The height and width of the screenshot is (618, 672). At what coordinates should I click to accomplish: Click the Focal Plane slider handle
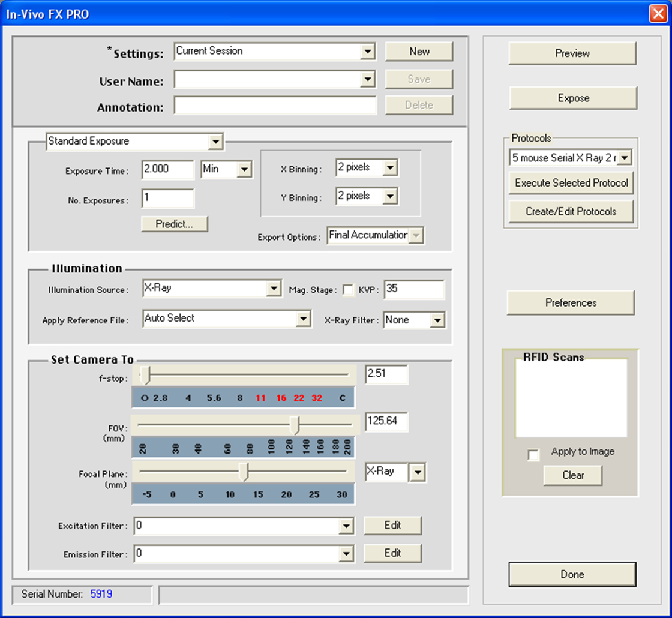coord(244,472)
